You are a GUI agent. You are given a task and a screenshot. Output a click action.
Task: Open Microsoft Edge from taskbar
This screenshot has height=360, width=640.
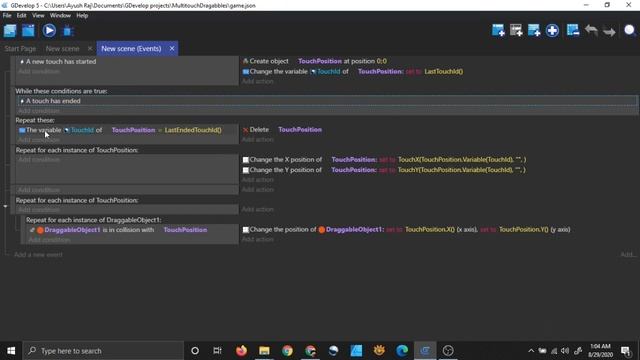[x=402, y=351]
